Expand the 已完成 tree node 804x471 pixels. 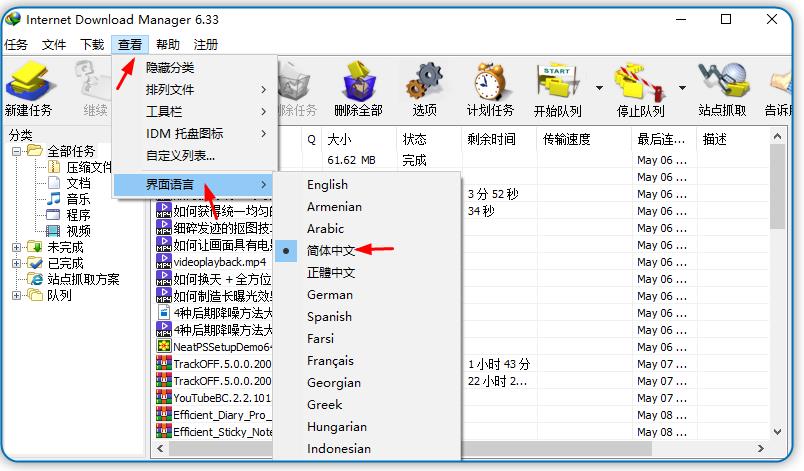[x=16, y=263]
